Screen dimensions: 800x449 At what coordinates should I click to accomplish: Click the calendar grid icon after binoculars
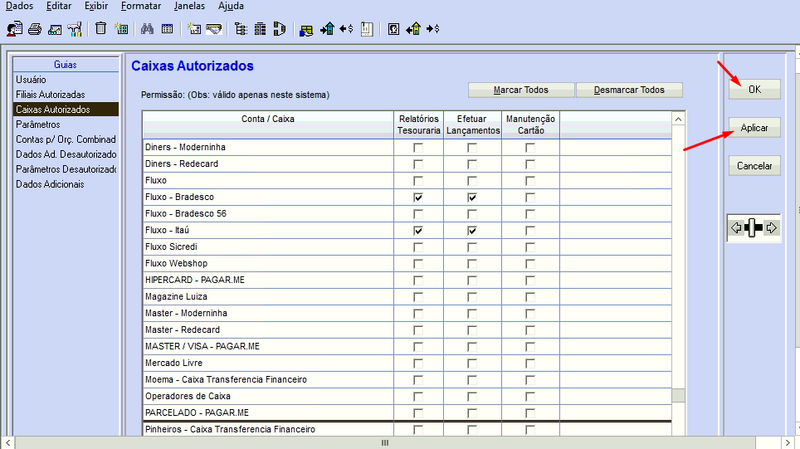[167, 29]
